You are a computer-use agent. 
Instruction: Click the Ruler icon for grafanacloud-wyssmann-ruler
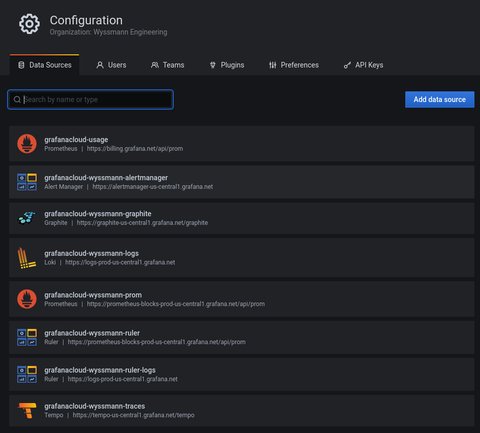point(27,337)
